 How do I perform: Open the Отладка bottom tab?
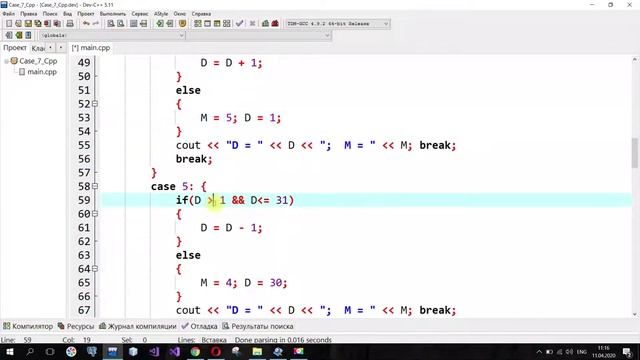(200, 327)
